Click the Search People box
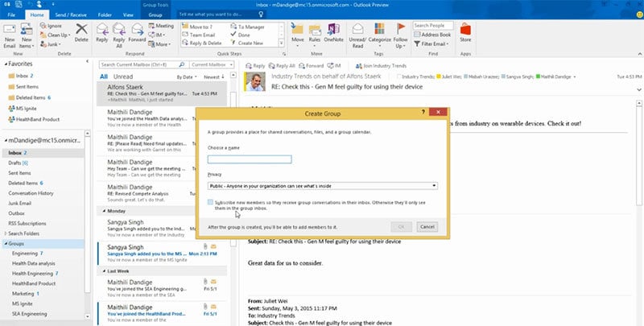 click(433, 26)
